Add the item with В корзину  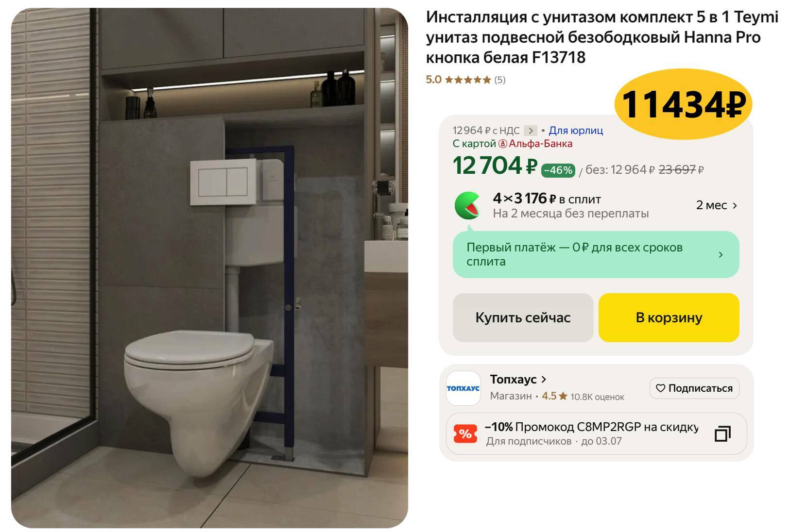pos(669,317)
